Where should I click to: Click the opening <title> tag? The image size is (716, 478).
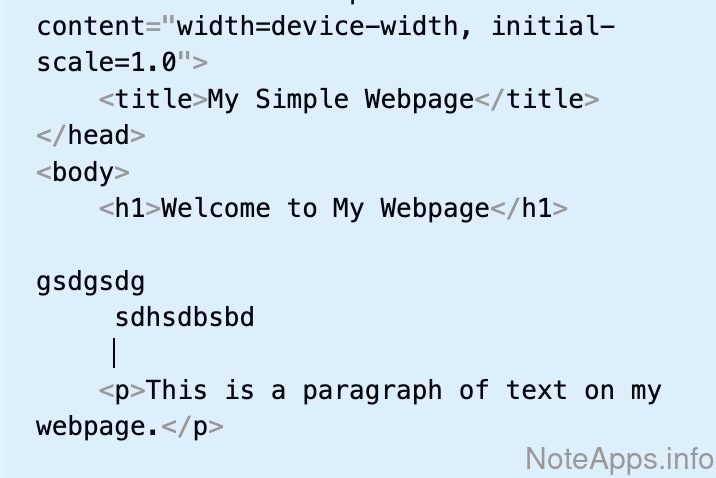(153, 99)
